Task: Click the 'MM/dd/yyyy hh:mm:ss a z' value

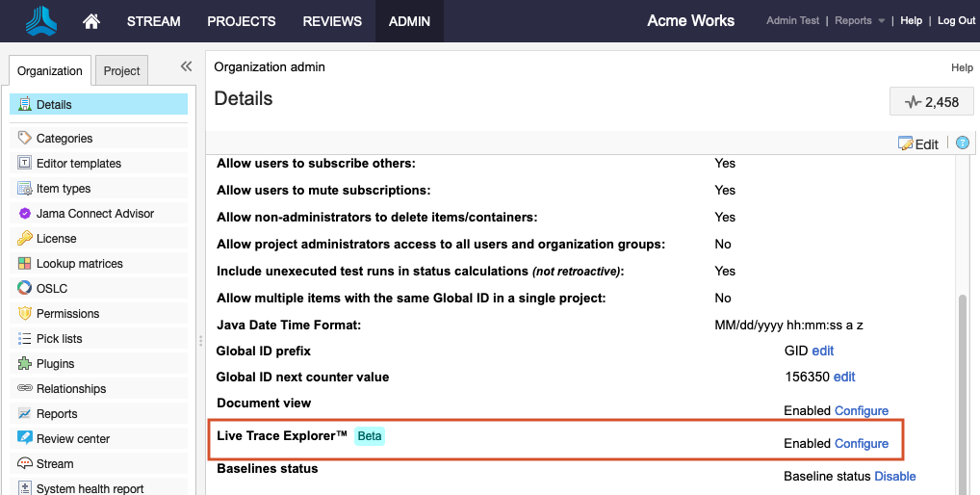Action: point(788,325)
